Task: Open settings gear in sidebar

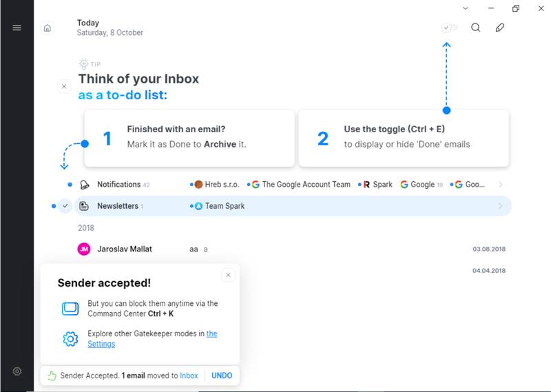Action: tap(17, 371)
